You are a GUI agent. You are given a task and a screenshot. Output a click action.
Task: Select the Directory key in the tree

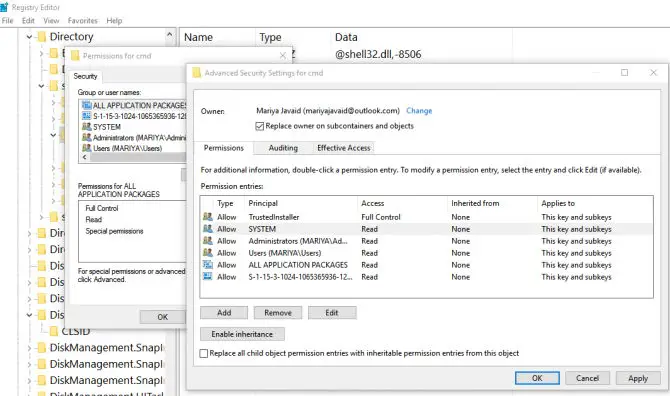coord(71,37)
